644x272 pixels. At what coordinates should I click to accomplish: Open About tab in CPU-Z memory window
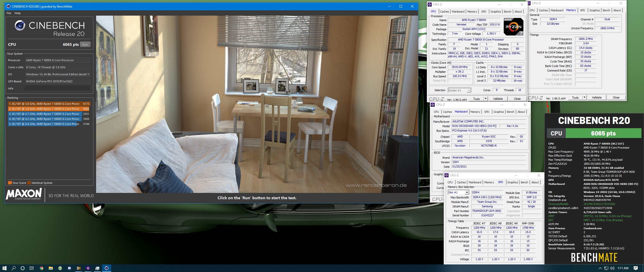(617, 10)
